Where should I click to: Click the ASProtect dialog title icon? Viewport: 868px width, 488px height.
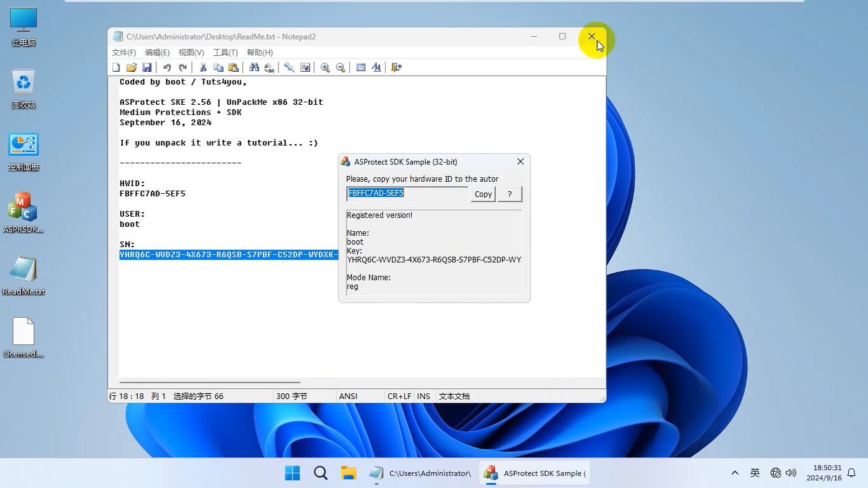346,162
